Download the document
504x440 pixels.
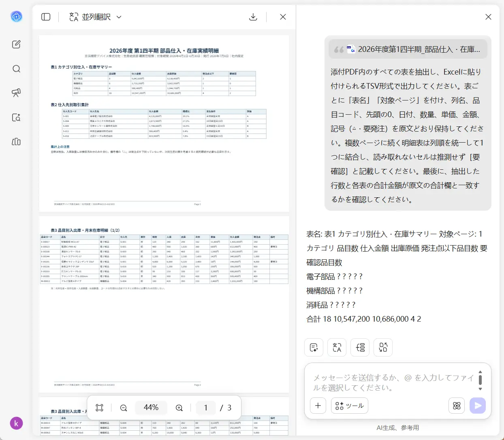point(253,17)
